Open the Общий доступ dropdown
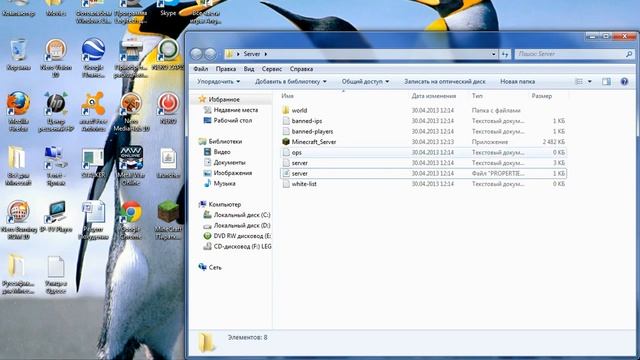Screen dimensions: 640x360 click(x=365, y=82)
